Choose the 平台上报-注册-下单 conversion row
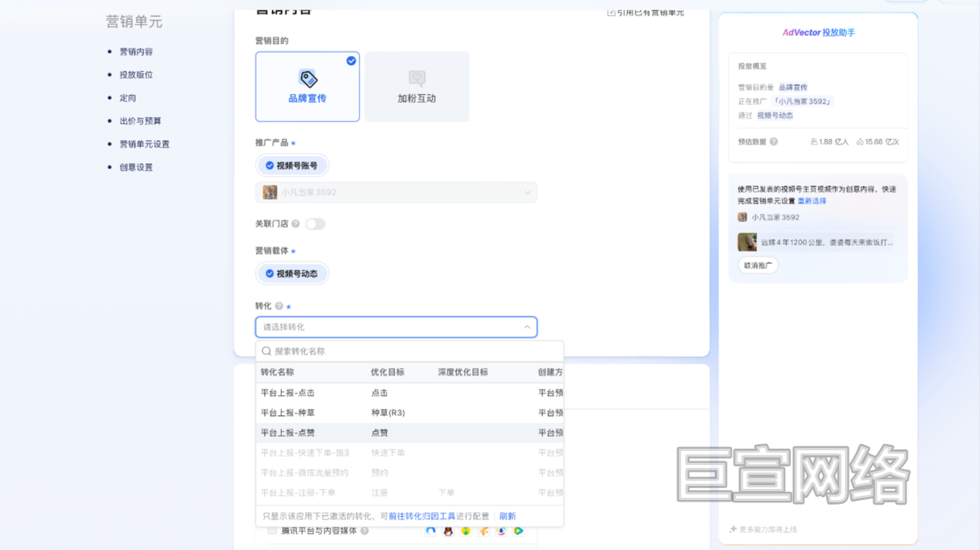Viewport: 980px width, 550px height. 409,493
